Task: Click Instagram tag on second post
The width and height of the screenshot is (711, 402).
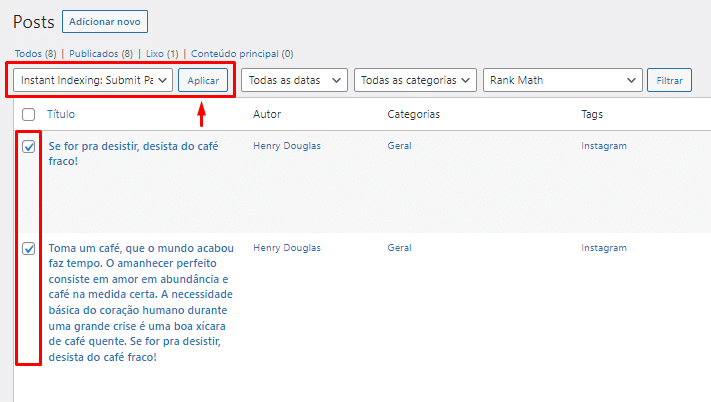Action: click(x=603, y=247)
